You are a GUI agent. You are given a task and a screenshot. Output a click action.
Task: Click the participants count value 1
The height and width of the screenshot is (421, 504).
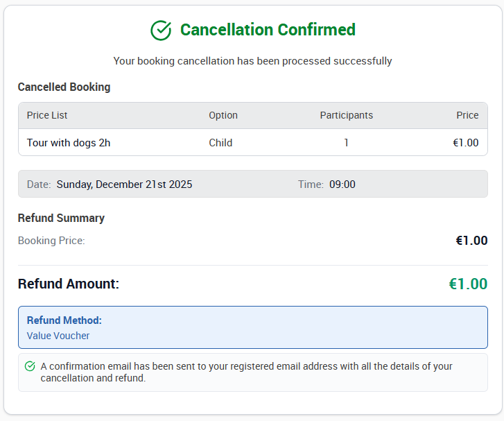coord(346,142)
